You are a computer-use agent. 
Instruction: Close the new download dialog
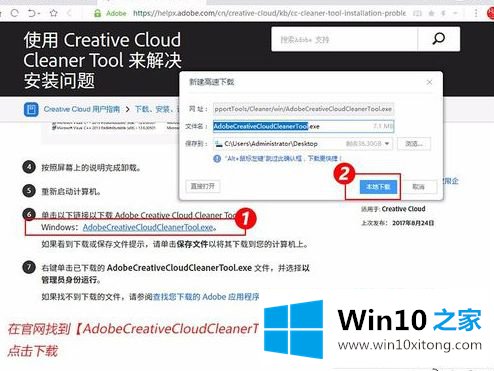429,82
